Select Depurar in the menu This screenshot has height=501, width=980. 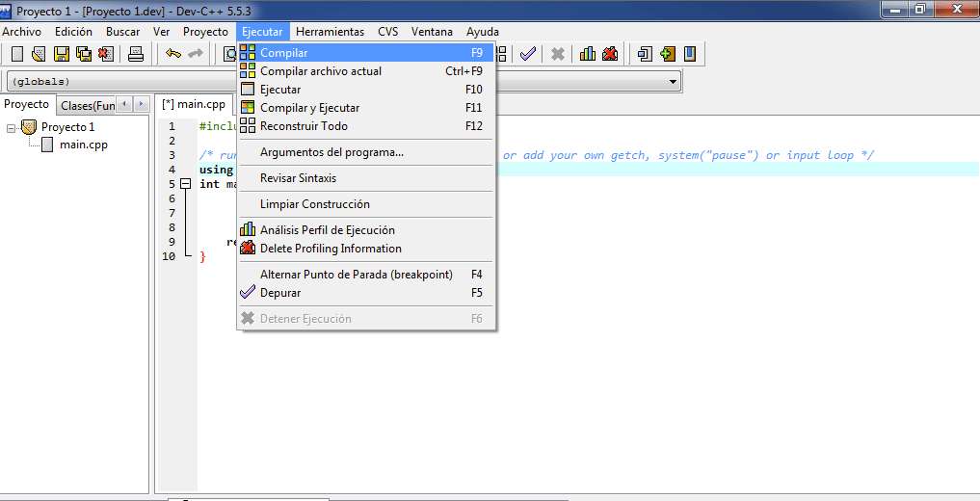click(x=366, y=292)
